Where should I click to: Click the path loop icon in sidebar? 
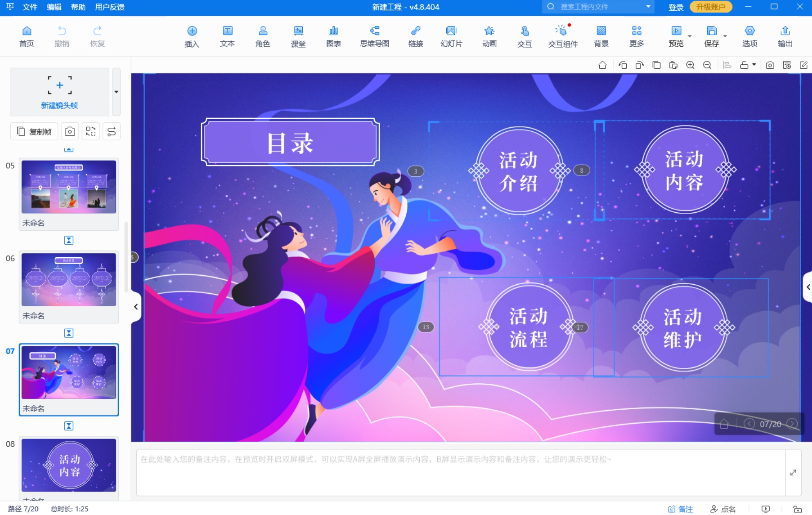pyautogui.click(x=112, y=131)
